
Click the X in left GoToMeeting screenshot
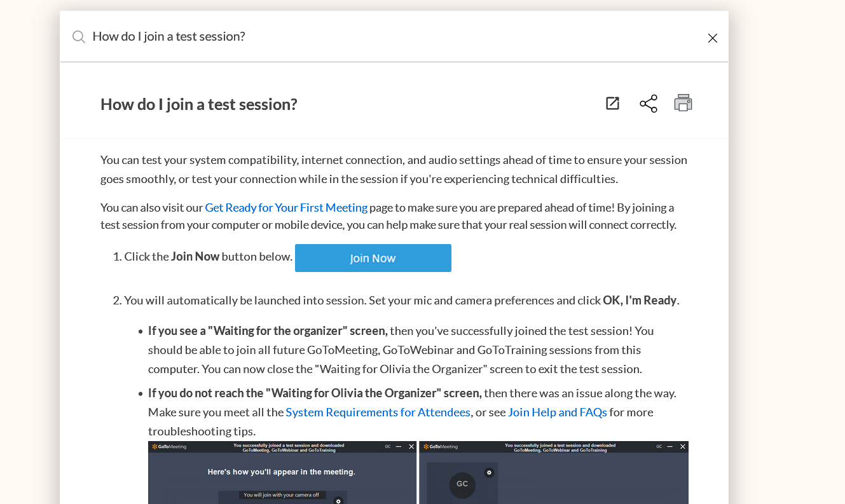(x=411, y=447)
